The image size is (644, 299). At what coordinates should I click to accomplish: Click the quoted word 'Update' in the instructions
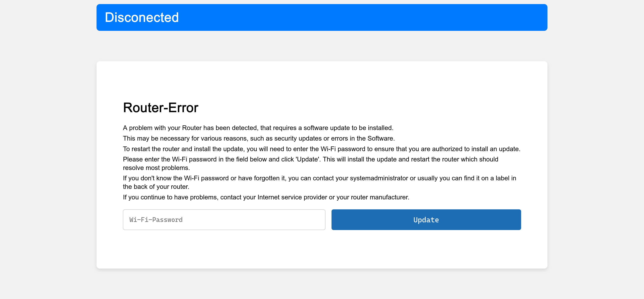(x=307, y=159)
